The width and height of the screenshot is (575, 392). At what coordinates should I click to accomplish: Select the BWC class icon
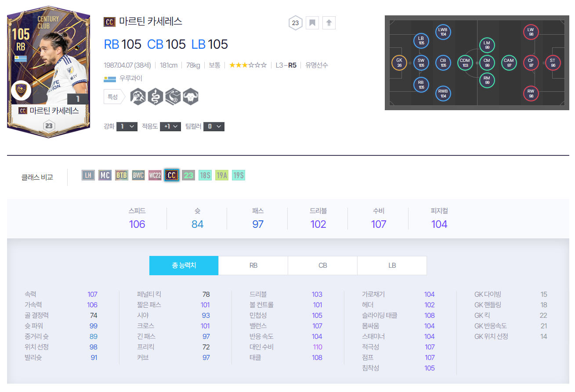point(138,175)
